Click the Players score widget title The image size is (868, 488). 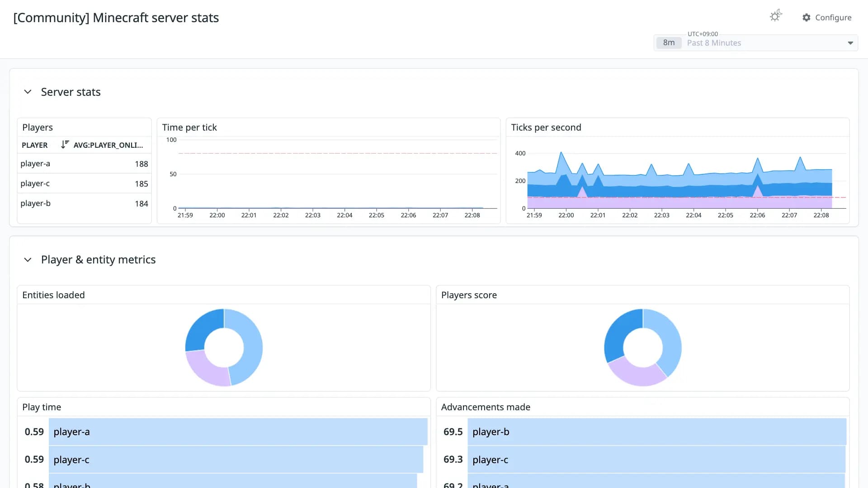point(469,295)
